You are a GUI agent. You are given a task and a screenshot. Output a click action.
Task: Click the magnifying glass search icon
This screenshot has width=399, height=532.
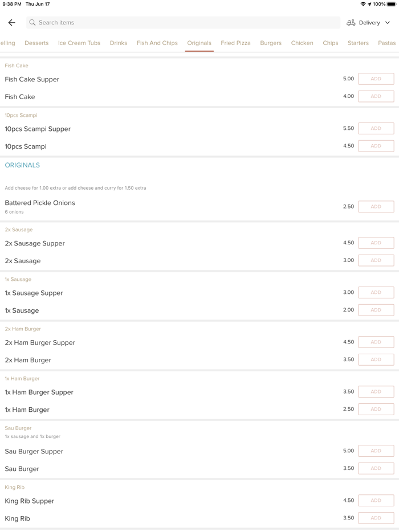pos(32,23)
